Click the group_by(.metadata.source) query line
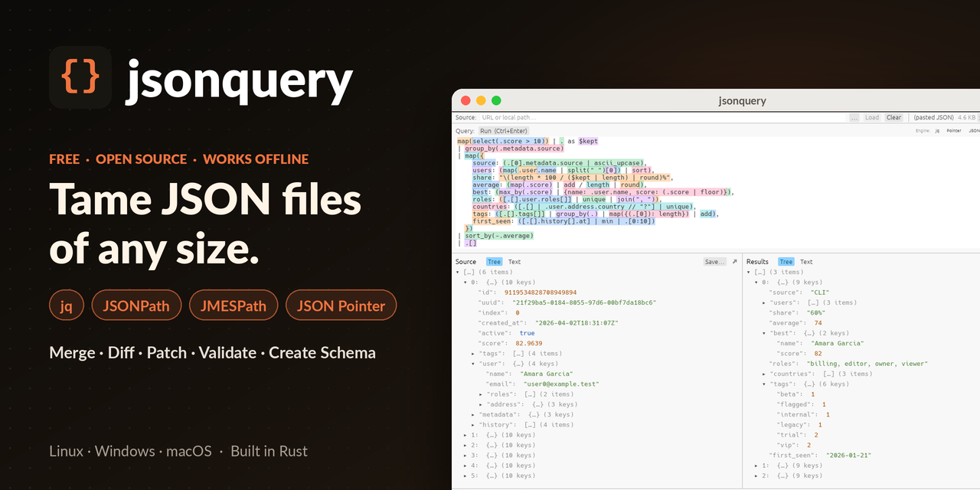Viewport: 980px width, 490px height. [x=514, y=149]
